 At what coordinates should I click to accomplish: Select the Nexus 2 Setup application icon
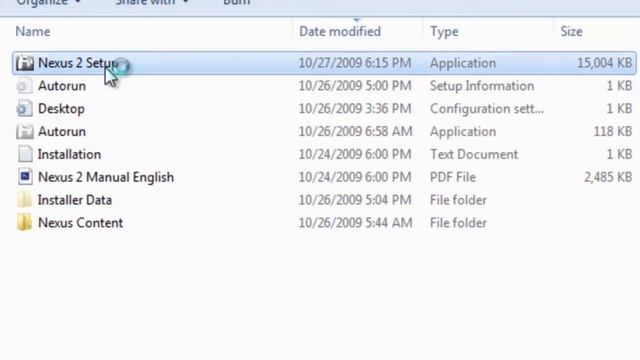24,63
